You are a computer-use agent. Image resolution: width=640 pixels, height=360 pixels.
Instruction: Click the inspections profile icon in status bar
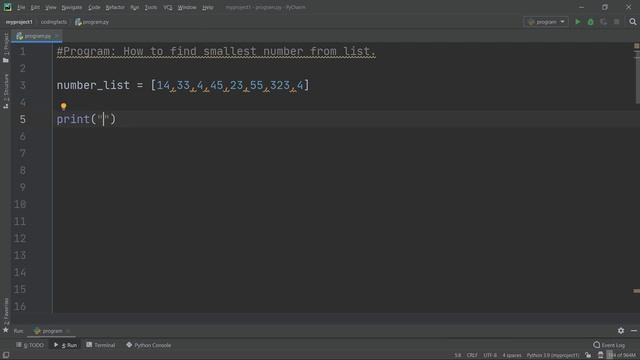pos(600,356)
